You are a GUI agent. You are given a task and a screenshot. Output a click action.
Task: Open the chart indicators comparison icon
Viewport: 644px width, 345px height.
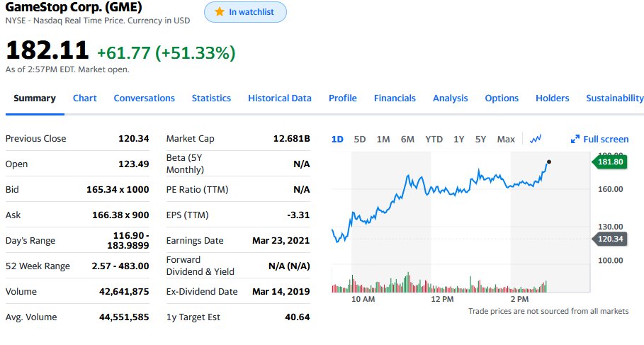[536, 140]
